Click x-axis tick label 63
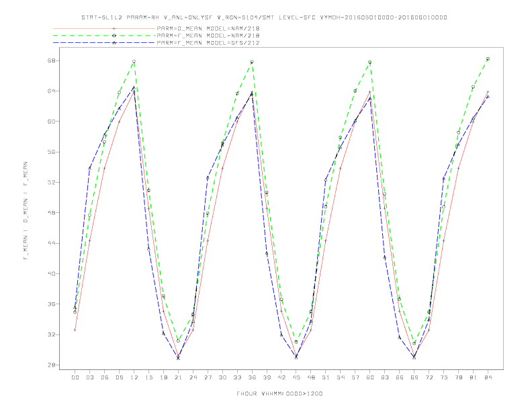Screen dimensions: 532x411 point(385,377)
